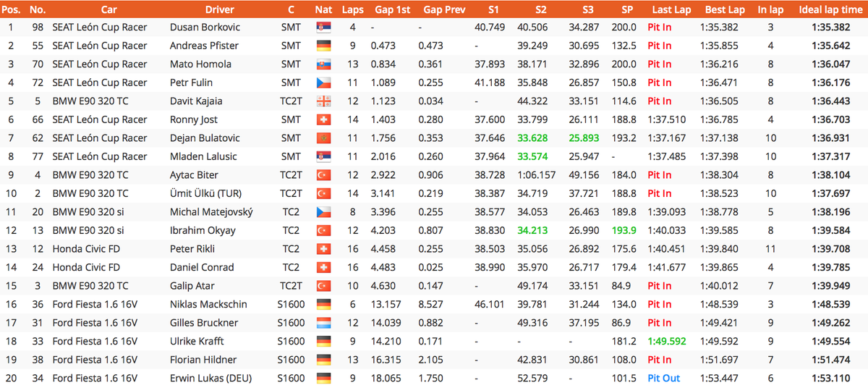This screenshot has width=868, height=388.
Task: Click Pit In status for Dusan Borkovic
Action: click(659, 27)
